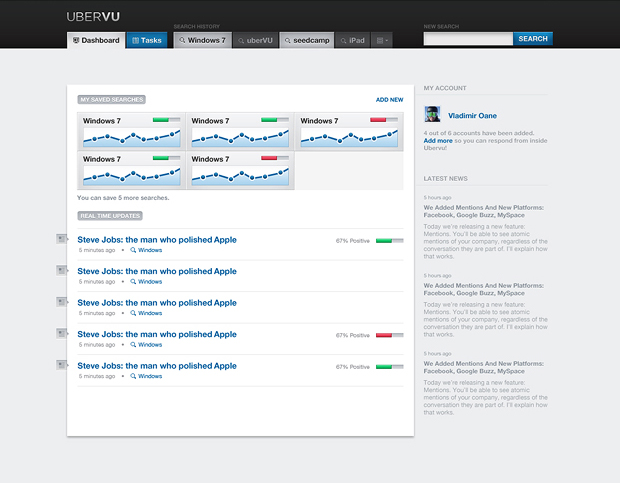Viewport: 620px width, 483px height.
Task: Switch to the Tasks tab
Action: click(x=146, y=40)
